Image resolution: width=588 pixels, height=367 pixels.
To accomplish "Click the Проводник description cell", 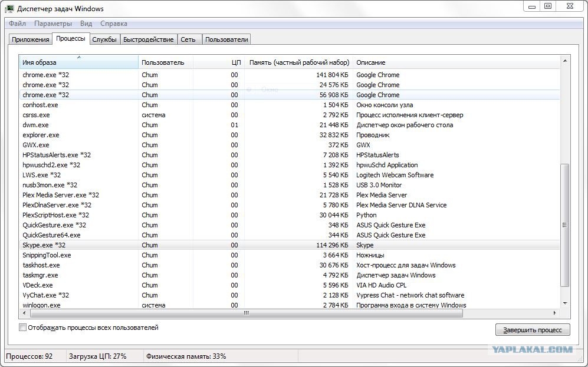I will click(x=373, y=135).
